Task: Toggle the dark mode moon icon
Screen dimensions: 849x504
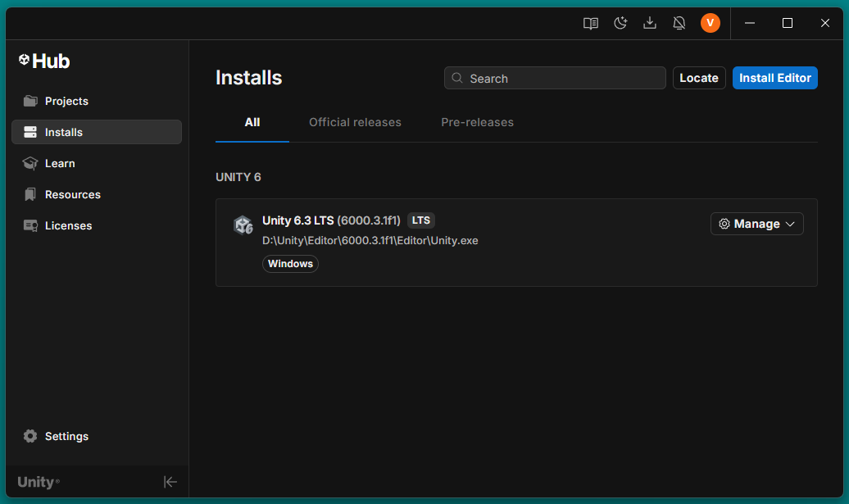Action: (620, 23)
